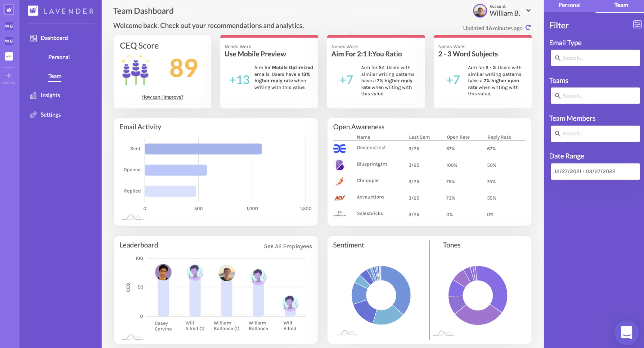
Task: Select the Team submenu item in sidebar
Action: pos(55,76)
